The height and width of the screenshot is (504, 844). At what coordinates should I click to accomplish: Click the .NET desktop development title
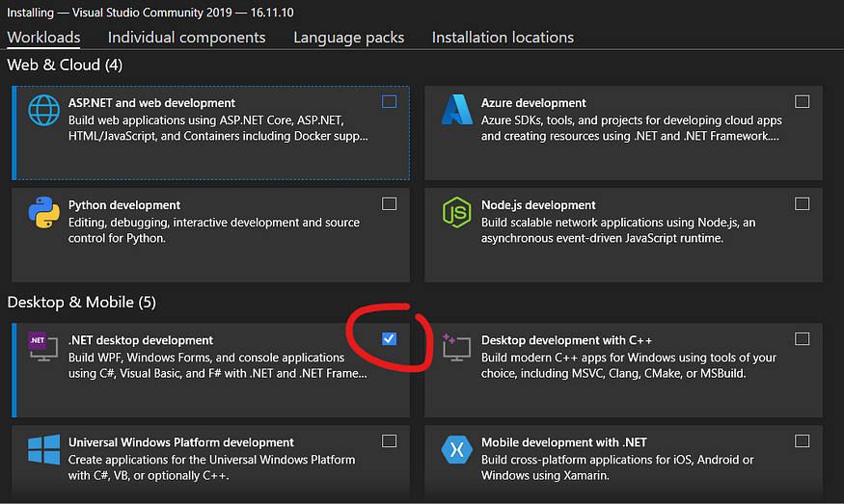click(141, 340)
